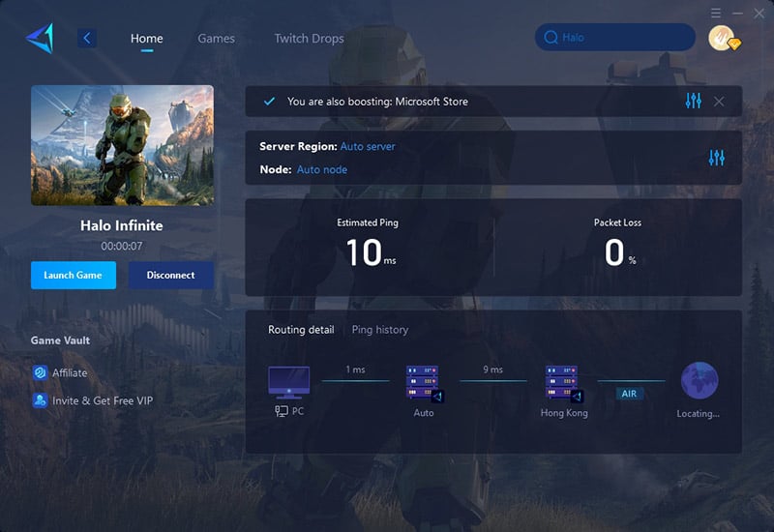Switch to the Games tab

point(216,39)
